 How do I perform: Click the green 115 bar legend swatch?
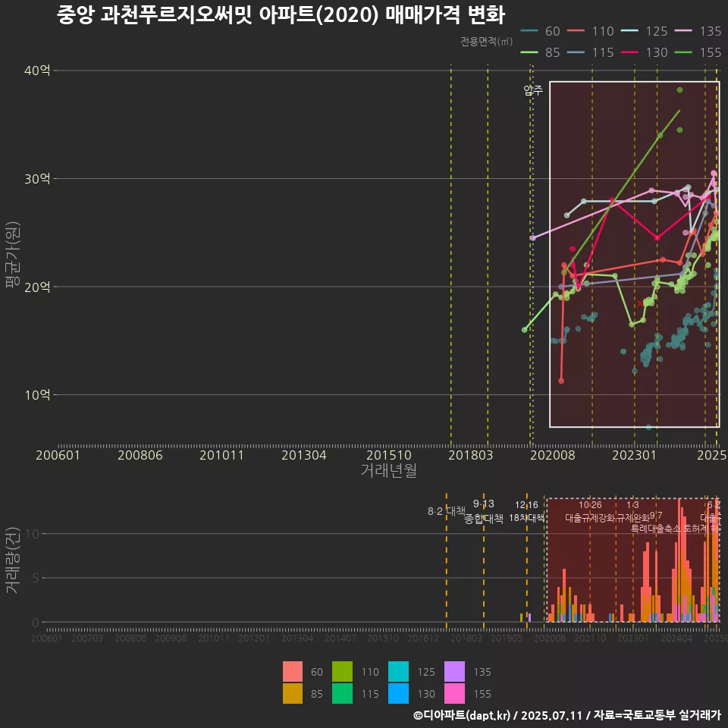click(342, 693)
